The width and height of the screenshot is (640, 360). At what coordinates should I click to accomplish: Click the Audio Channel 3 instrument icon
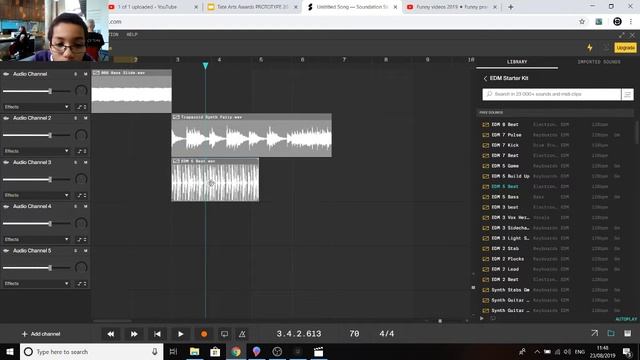click(x=6, y=162)
